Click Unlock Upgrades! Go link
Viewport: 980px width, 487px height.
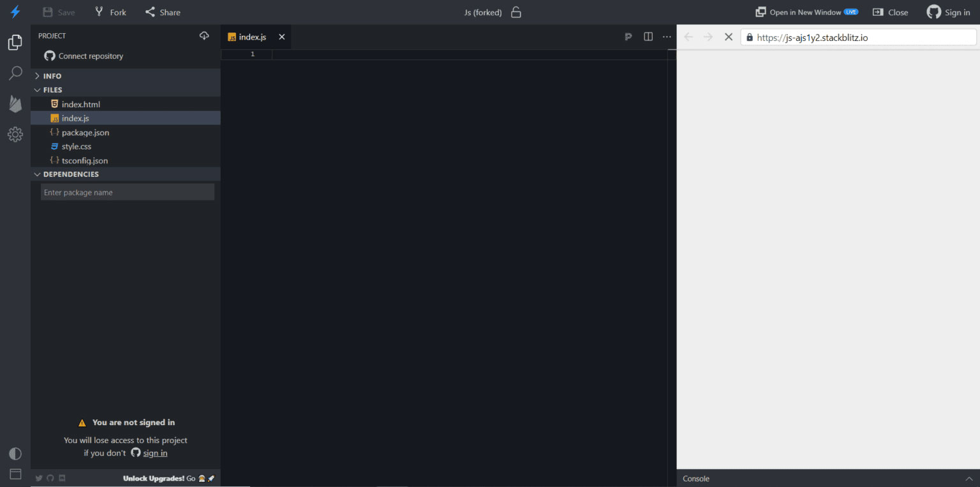(169, 478)
